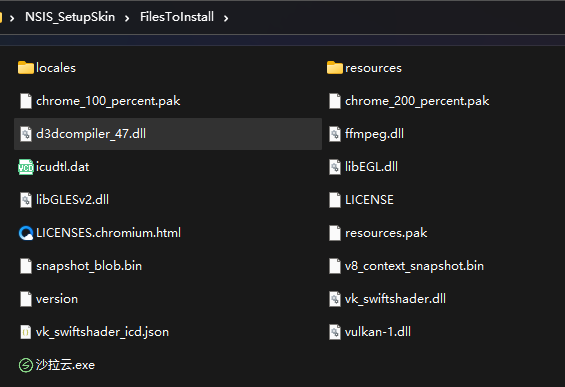Expand the chevron before NSIS_SetupSkin

[x=12, y=18]
